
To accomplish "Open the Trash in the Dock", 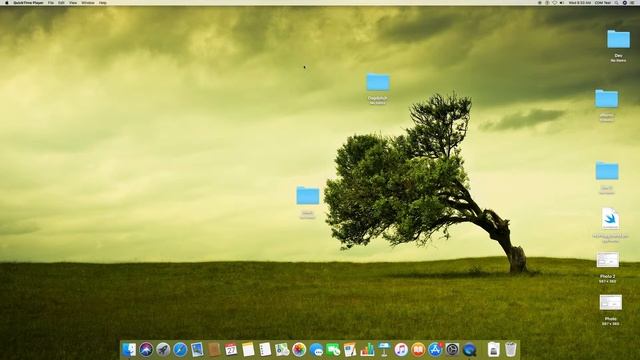I will tap(511, 350).
